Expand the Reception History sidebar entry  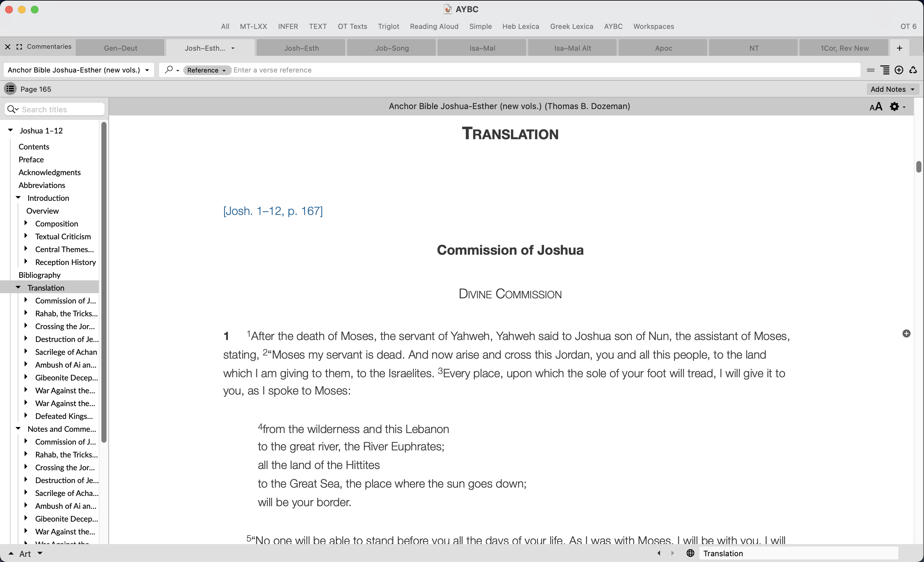pos(26,262)
